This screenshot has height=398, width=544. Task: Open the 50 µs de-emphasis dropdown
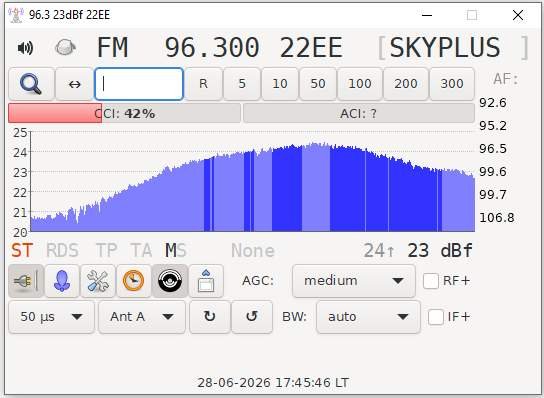click(x=51, y=317)
